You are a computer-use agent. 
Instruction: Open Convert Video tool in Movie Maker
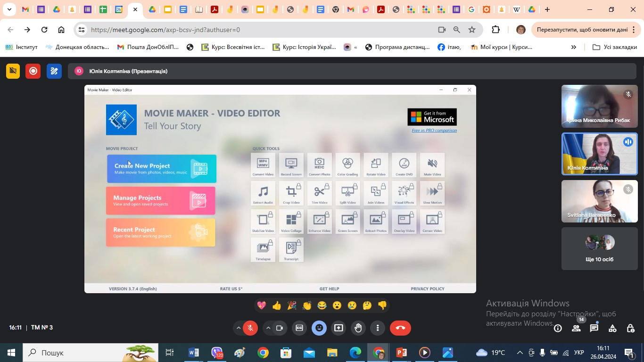point(263,165)
